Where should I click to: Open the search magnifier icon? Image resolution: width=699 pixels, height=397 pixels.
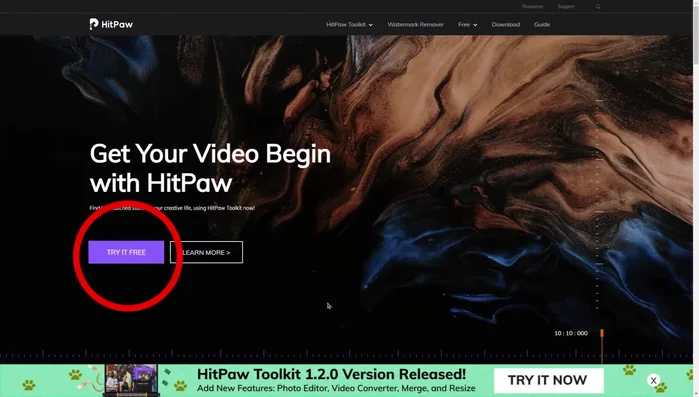(x=598, y=7)
